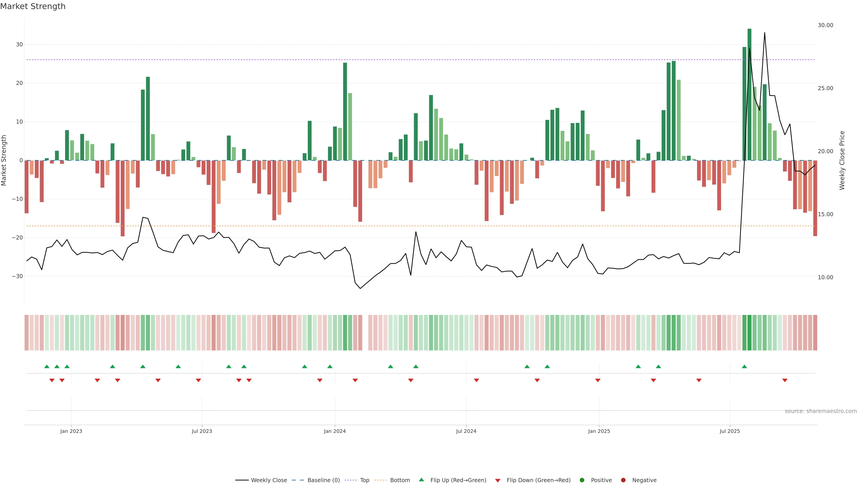Click the Jul 2025 x-axis label

[729, 431]
